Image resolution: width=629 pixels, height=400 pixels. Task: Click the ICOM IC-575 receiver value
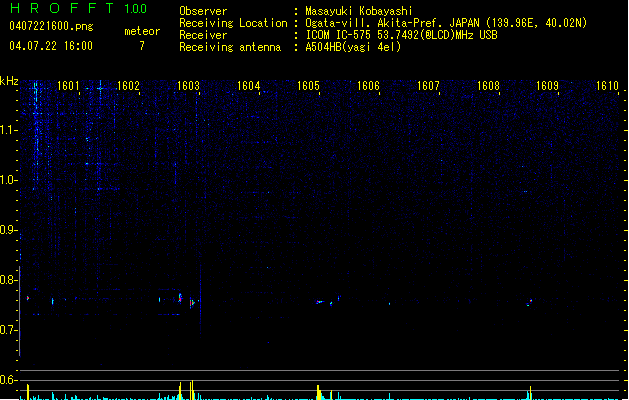(x=401, y=35)
